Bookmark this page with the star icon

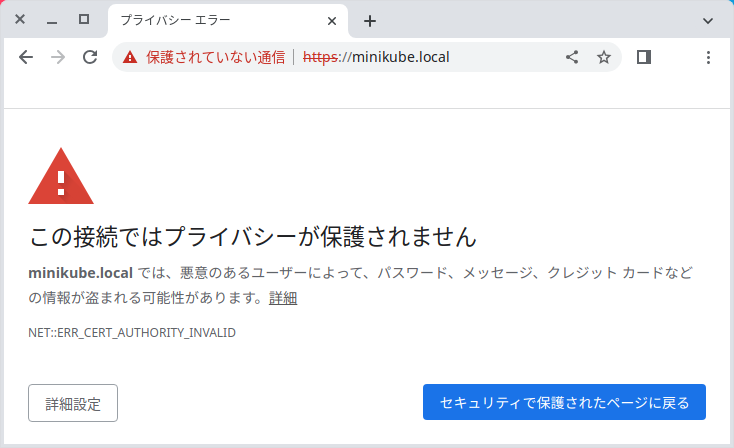(x=604, y=57)
